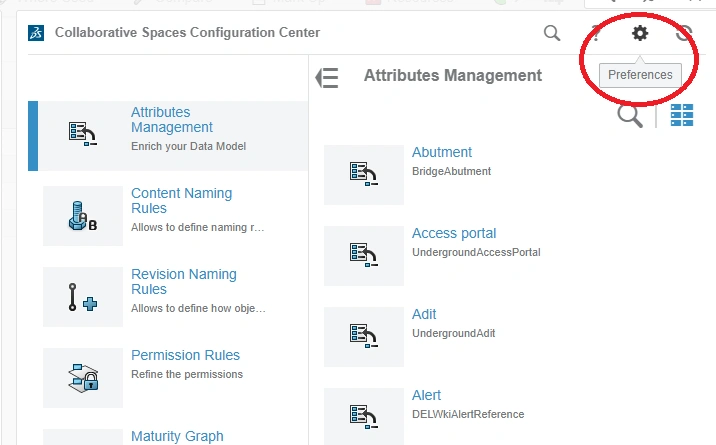This screenshot has width=716, height=445.
Task: Click the Adit type thumbnail icon
Action: [364, 336]
